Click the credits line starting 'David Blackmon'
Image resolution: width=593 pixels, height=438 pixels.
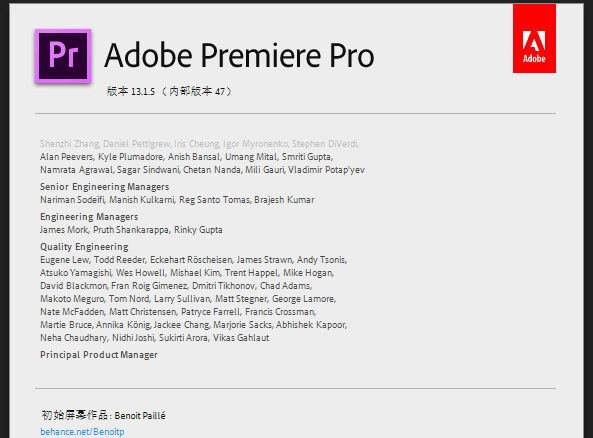pyautogui.click(x=176, y=286)
